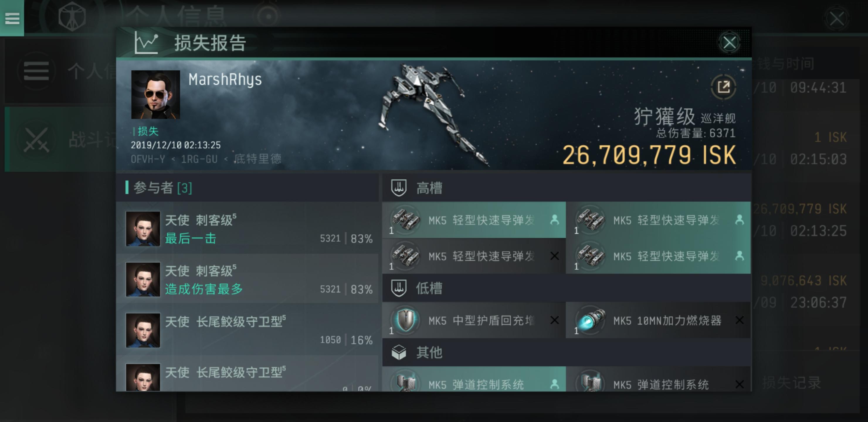Select the attacker 天使 刺客级 造成伤害最多

click(248, 279)
